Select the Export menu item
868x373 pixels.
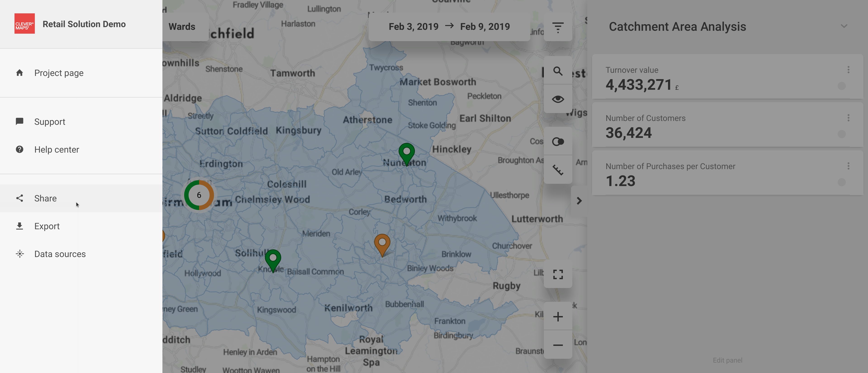click(x=47, y=226)
